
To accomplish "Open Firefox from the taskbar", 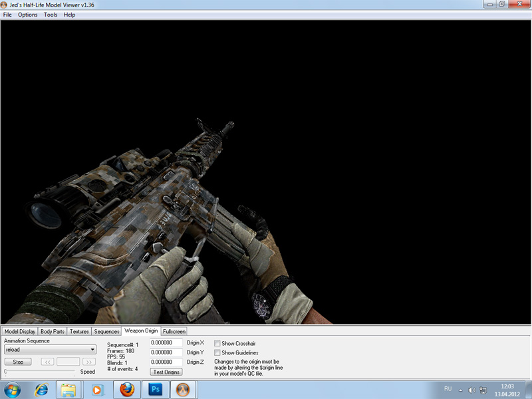I will 127,389.
